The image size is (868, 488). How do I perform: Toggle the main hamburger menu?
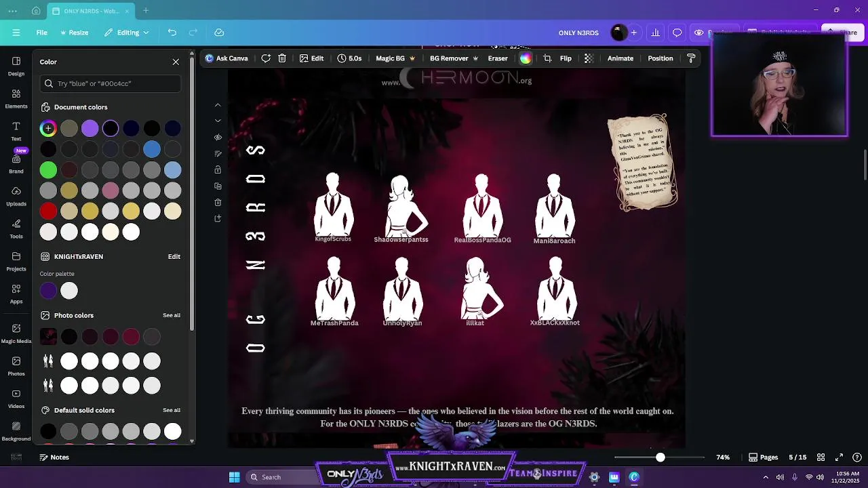(16, 33)
